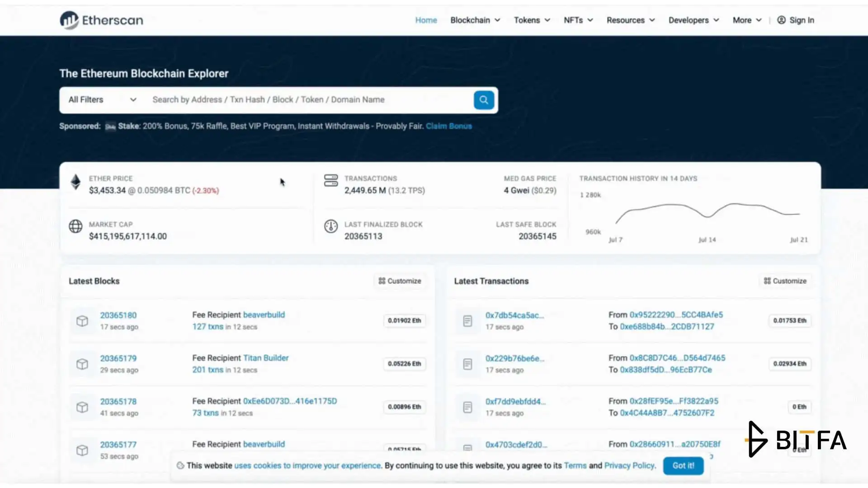This screenshot has height=488, width=868.
Task: Click the Sign In user icon
Action: point(781,20)
